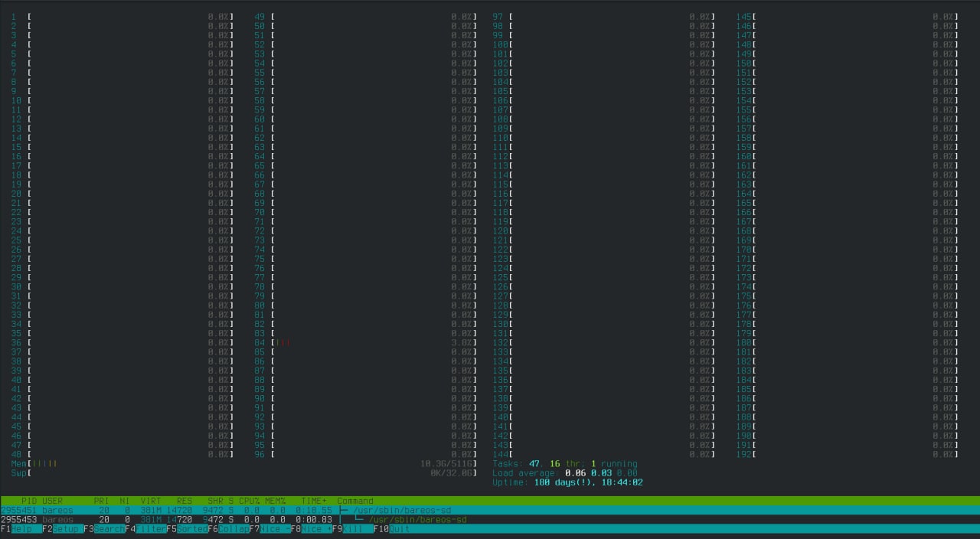This screenshot has height=539, width=980.
Task: Sort by the TIME+ column header
Action: click(314, 501)
